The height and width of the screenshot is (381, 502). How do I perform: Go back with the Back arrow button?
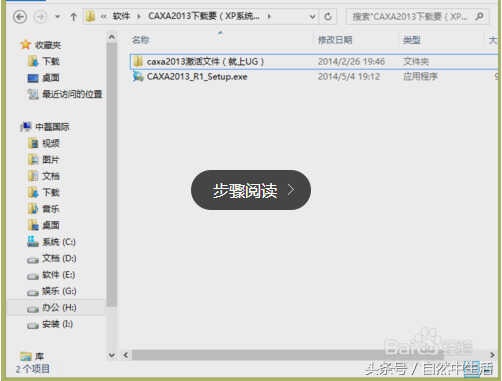tap(20, 16)
